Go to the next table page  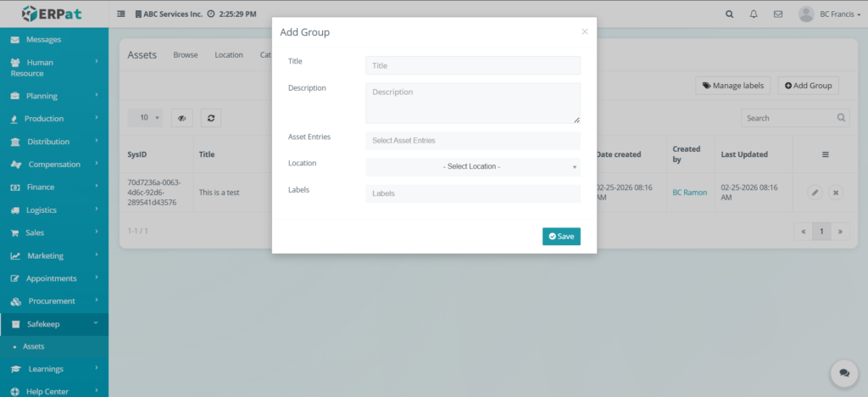[x=840, y=232]
